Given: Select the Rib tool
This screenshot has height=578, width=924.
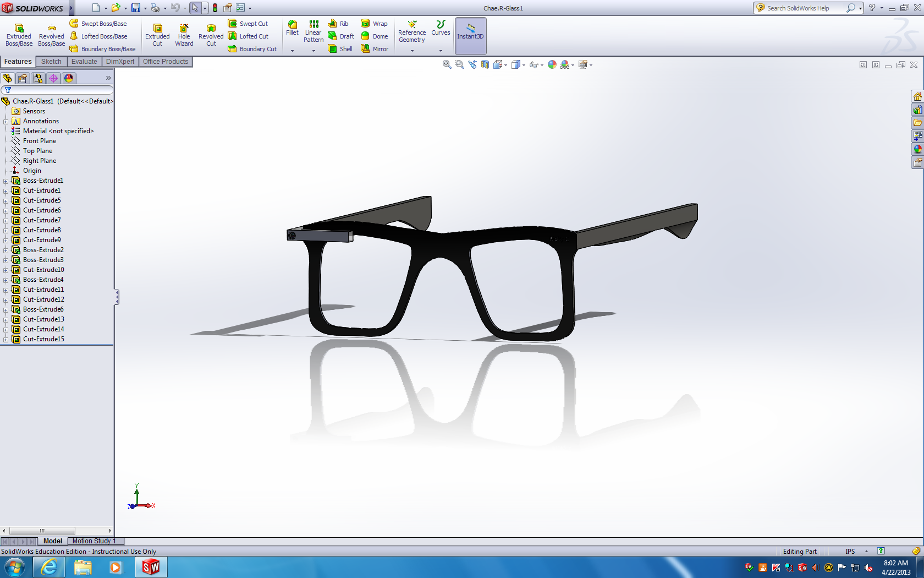Looking at the screenshot, I should point(338,24).
